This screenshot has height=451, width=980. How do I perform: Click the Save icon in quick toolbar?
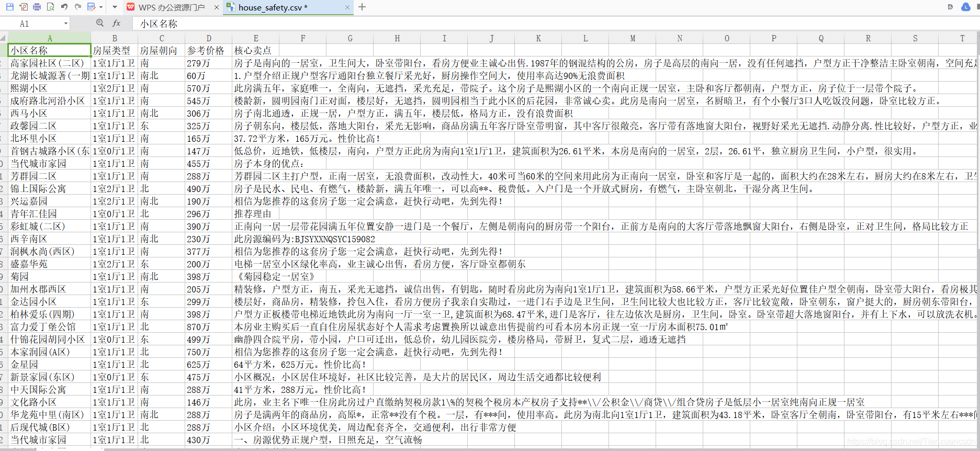(9, 7)
